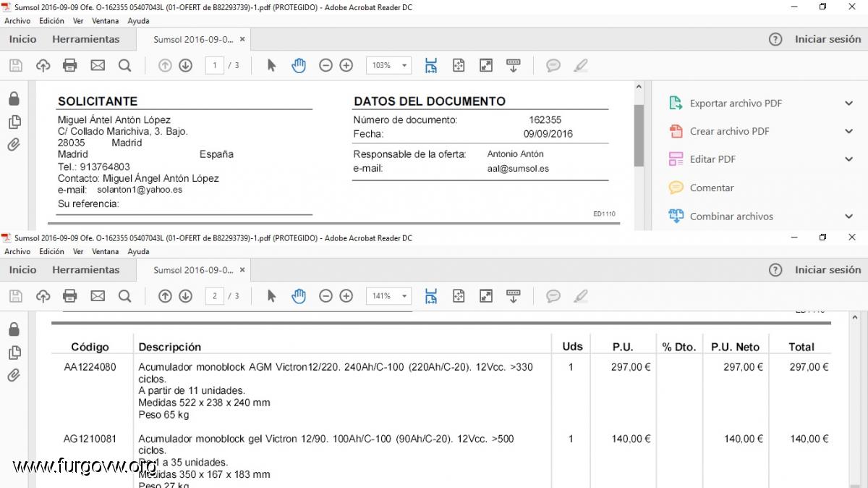Viewport: 868px width, 488px height.
Task: Open page thumbnails in the page 2 window sidebar
Action: (14, 353)
